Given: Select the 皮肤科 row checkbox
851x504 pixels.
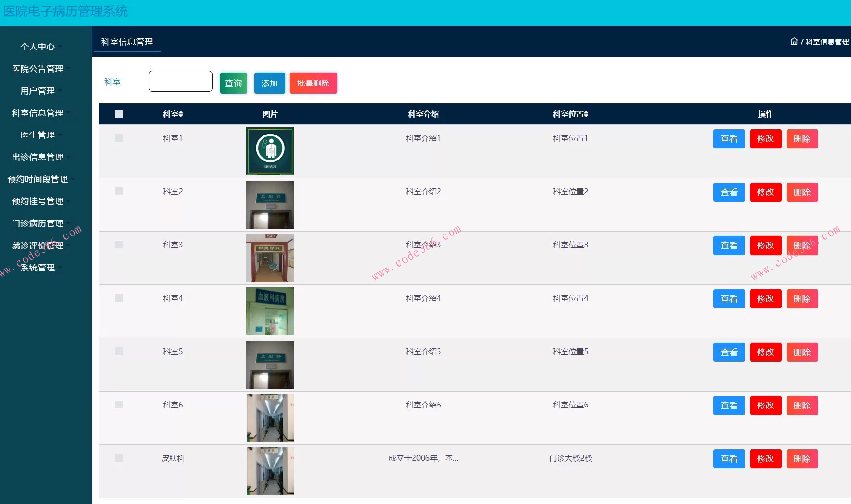Looking at the screenshot, I should pos(119,458).
